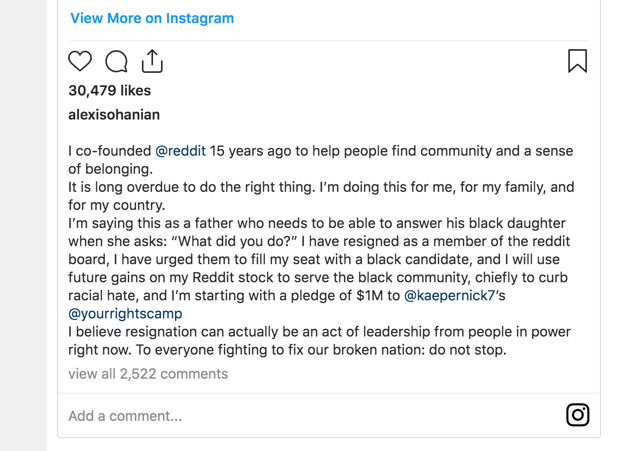
Task: View all 2,522 comments
Action: [x=148, y=374]
